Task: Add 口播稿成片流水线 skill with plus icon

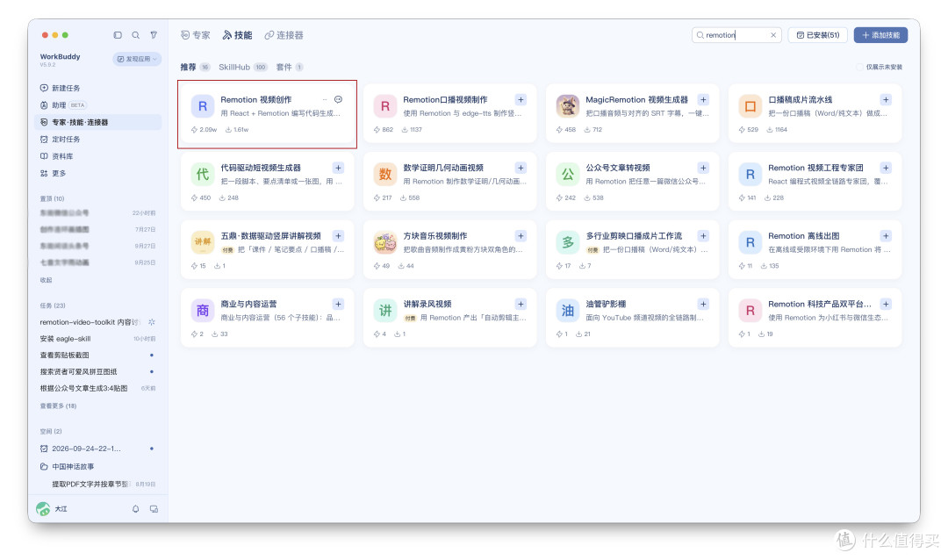Action: pos(886,99)
